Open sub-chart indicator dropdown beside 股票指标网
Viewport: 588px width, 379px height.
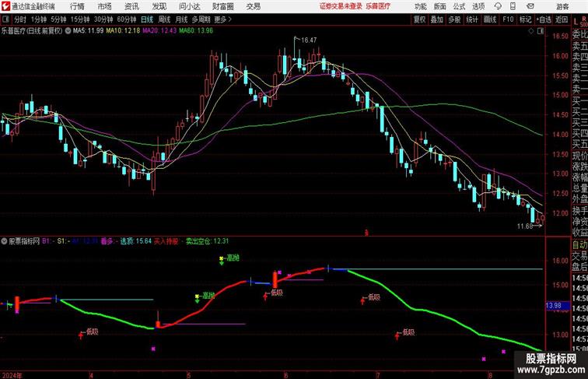pos(4,241)
